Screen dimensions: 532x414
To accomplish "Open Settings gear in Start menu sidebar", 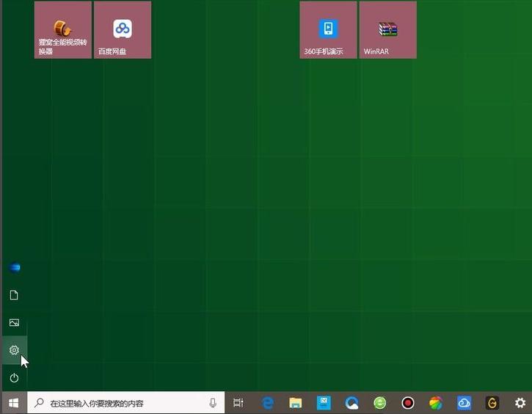I will coord(14,350).
